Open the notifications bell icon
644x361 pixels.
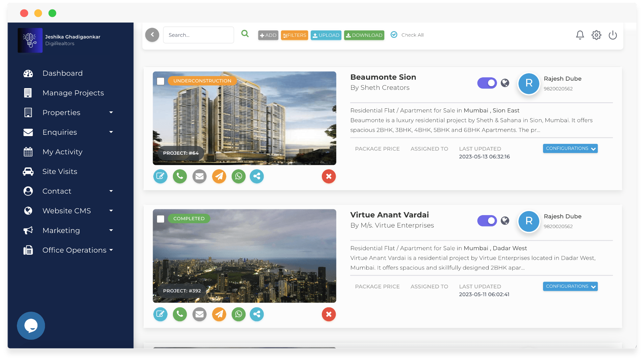point(580,35)
